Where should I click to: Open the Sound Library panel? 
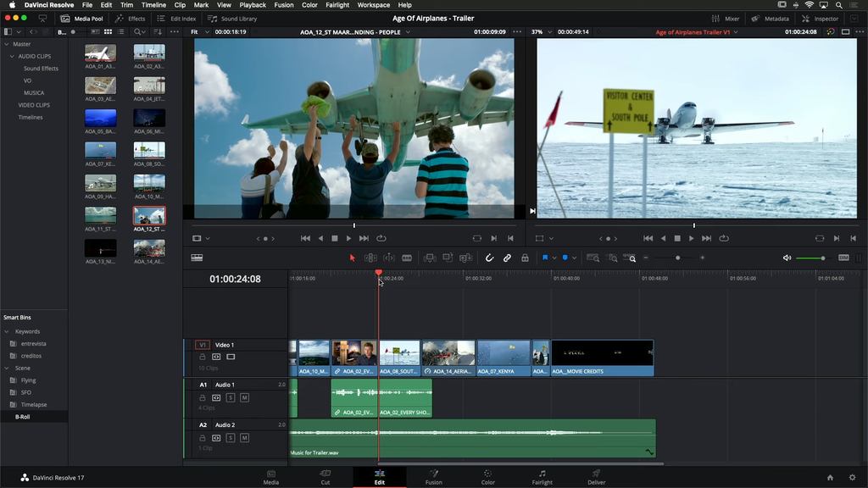click(232, 19)
